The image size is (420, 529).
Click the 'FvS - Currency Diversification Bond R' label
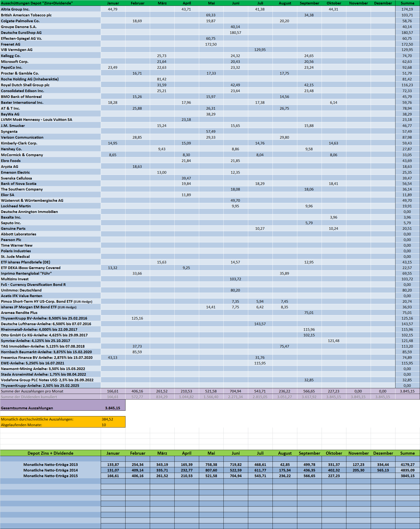click(x=33, y=285)
